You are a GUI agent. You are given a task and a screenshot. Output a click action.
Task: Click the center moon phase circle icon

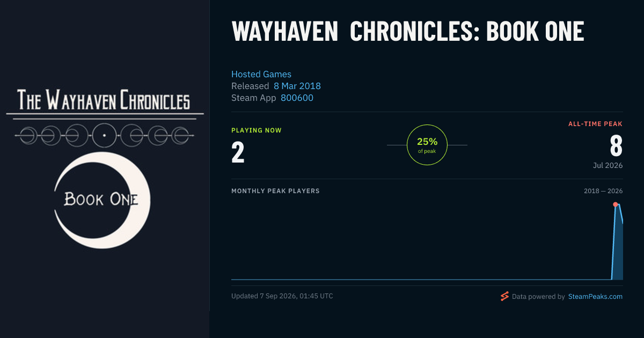pyautogui.click(x=104, y=136)
